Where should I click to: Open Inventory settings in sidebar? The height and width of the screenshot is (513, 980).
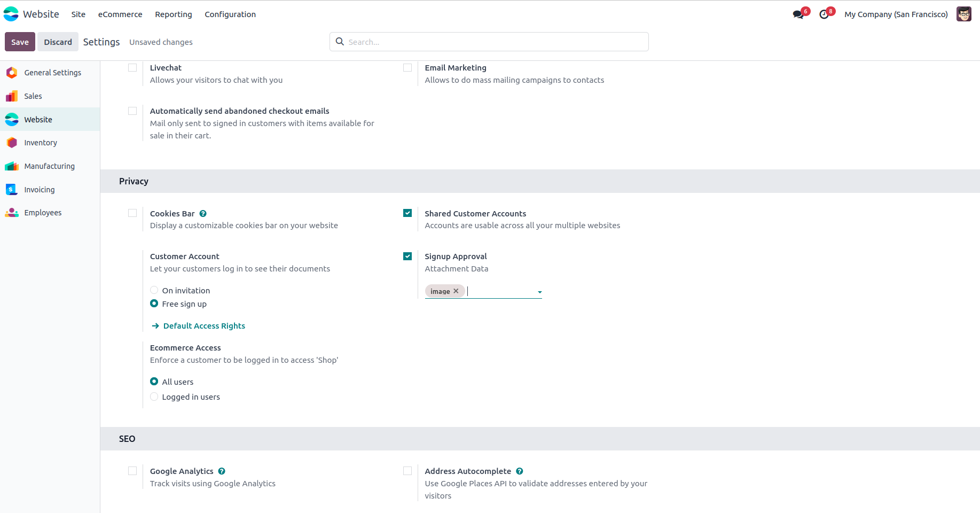point(41,143)
